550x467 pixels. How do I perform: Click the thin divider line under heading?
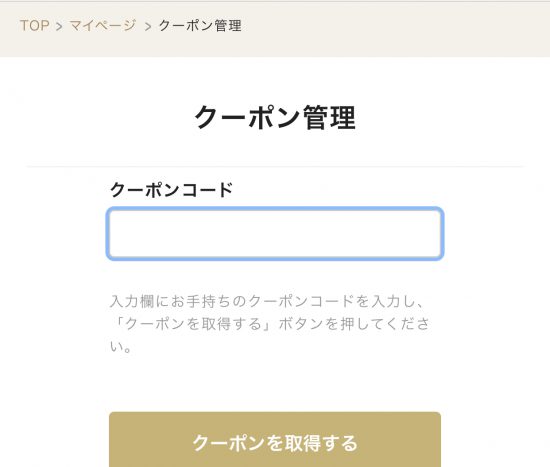tap(275, 167)
